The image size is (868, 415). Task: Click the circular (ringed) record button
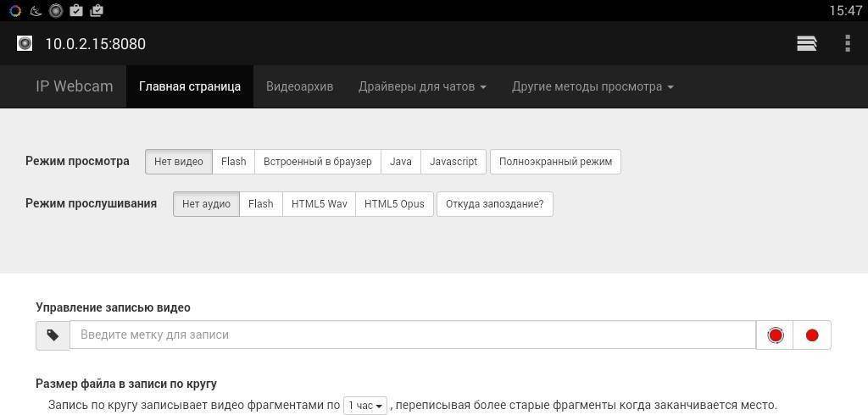[775, 335]
